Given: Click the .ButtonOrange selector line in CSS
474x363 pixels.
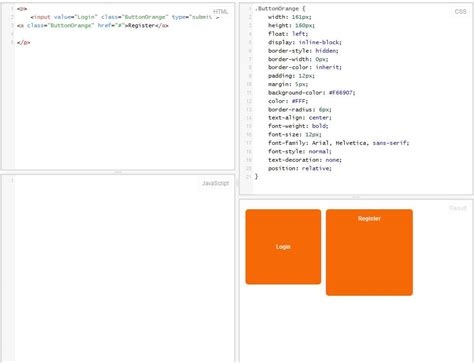Looking at the screenshot, I should click(x=280, y=9).
